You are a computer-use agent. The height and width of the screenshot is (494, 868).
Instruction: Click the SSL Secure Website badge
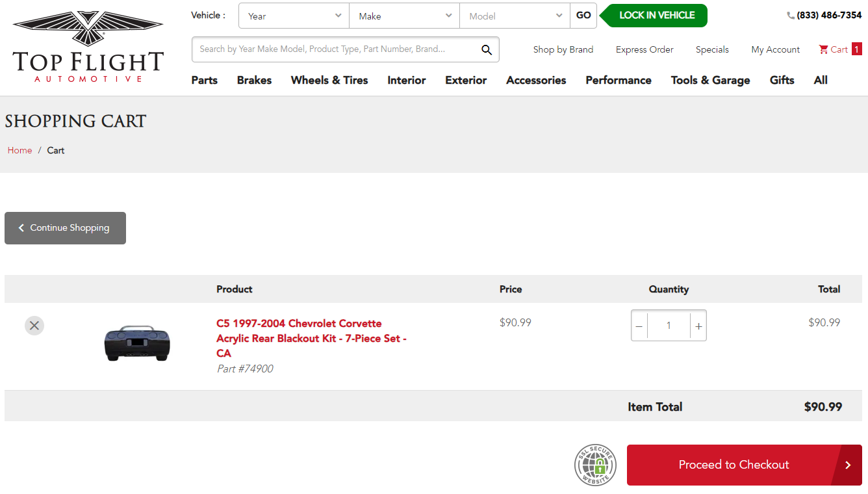point(595,465)
